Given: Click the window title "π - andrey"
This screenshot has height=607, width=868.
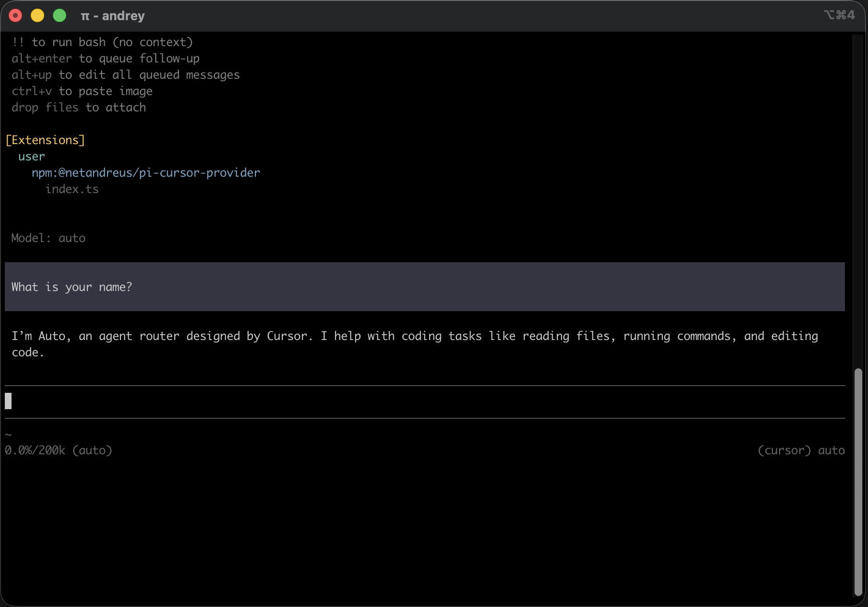Looking at the screenshot, I should pos(113,16).
